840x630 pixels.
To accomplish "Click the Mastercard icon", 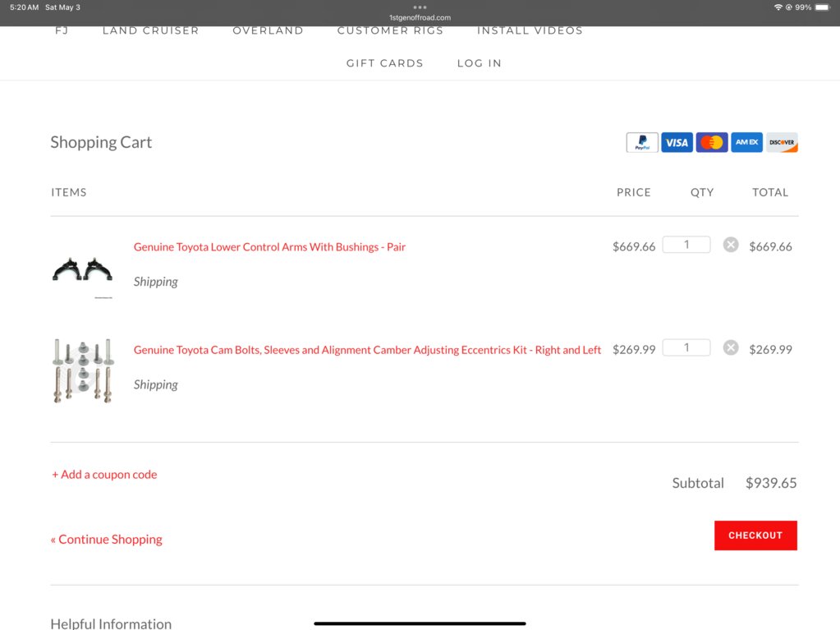I will tap(712, 142).
